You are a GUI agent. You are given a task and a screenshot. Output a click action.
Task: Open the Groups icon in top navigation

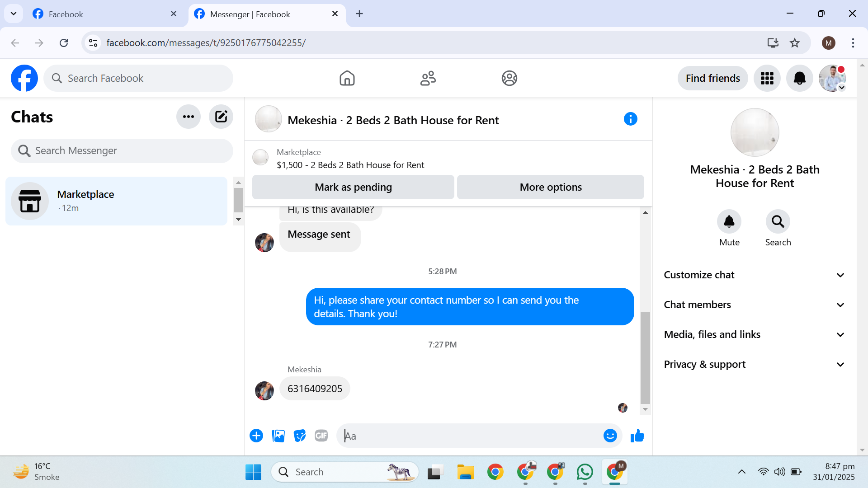tap(509, 78)
